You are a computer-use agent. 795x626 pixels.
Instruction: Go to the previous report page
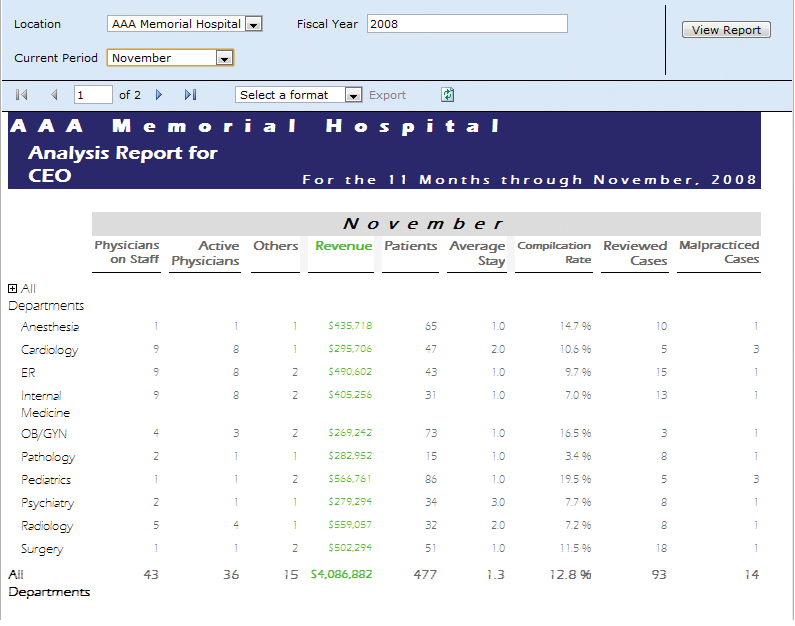[x=54, y=95]
